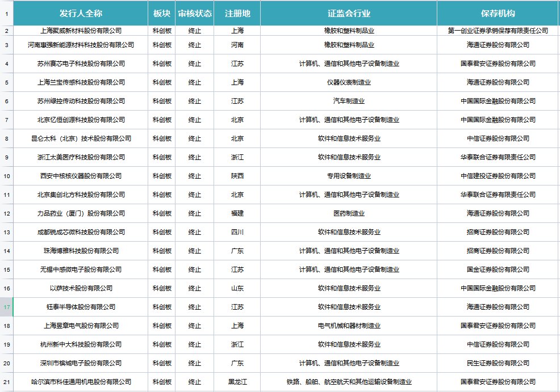
Task: Select cell 苏州赛芯电子科技股份有限公司
Action: (81, 64)
